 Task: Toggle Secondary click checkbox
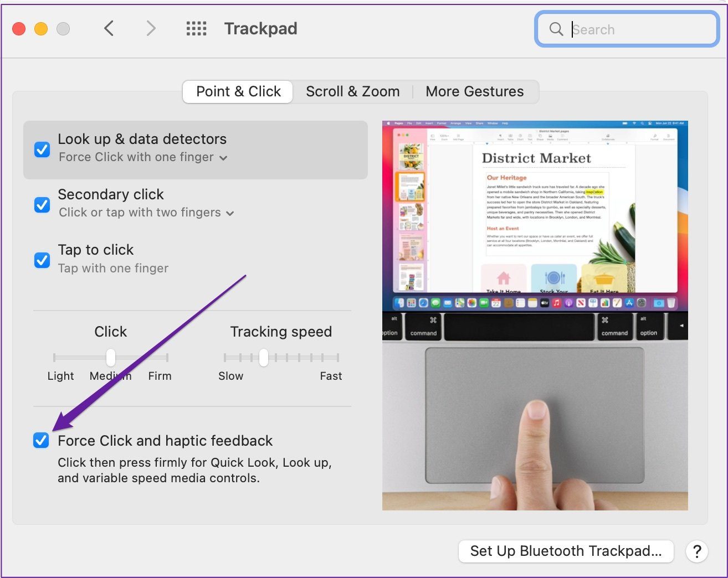42,204
